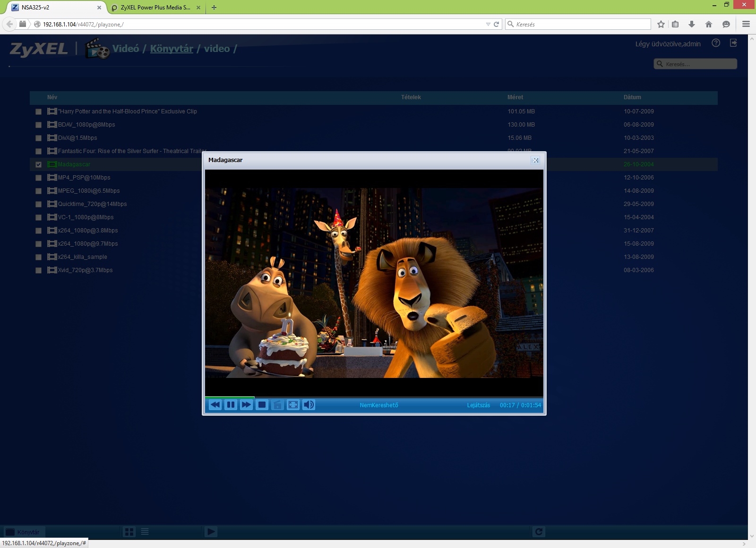Click the video seek progress bar
756x548 pixels.
pyautogui.click(x=374, y=397)
